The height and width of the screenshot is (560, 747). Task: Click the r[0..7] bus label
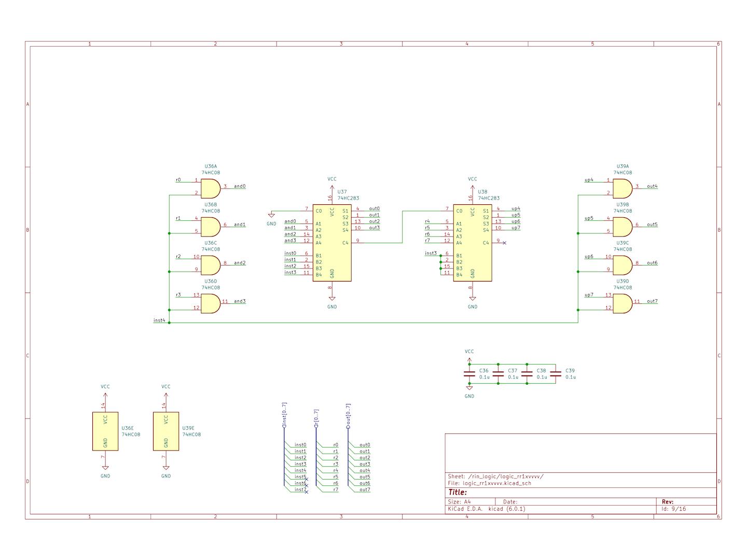(x=316, y=419)
